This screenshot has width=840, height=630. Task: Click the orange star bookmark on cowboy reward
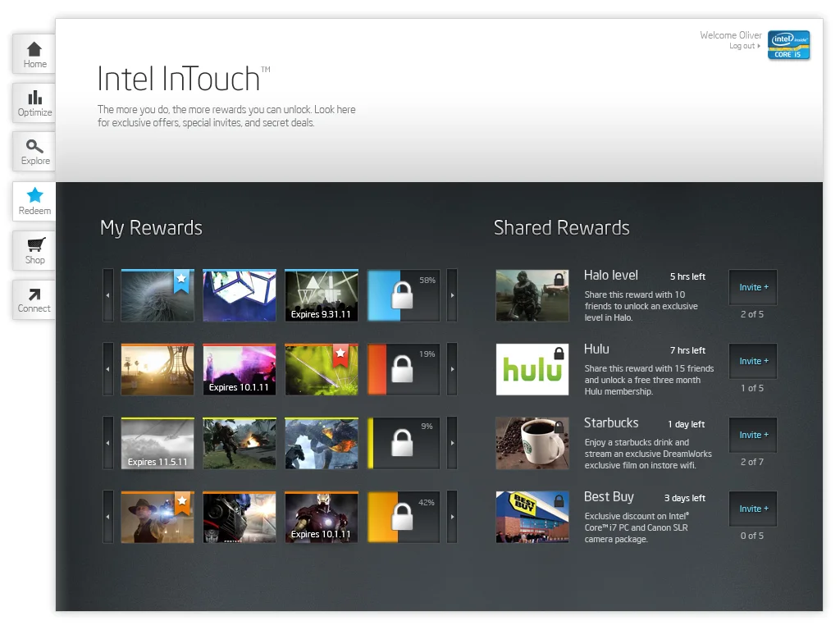coord(182,503)
